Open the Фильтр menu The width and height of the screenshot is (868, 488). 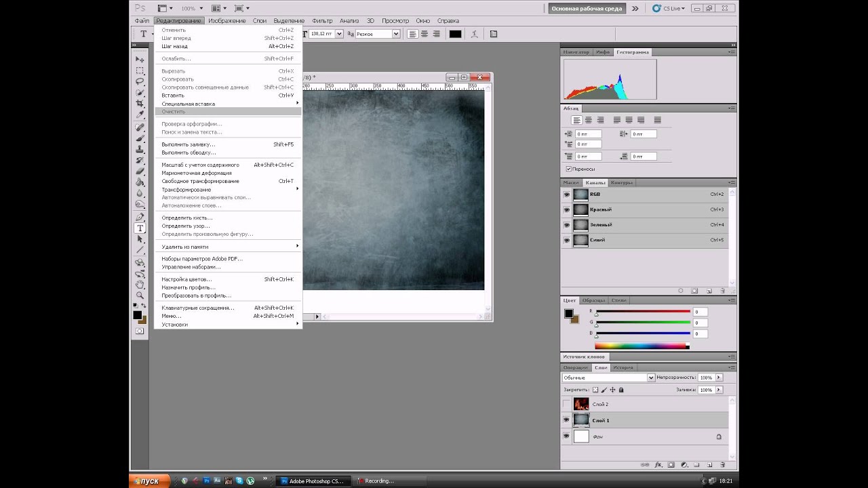(323, 21)
